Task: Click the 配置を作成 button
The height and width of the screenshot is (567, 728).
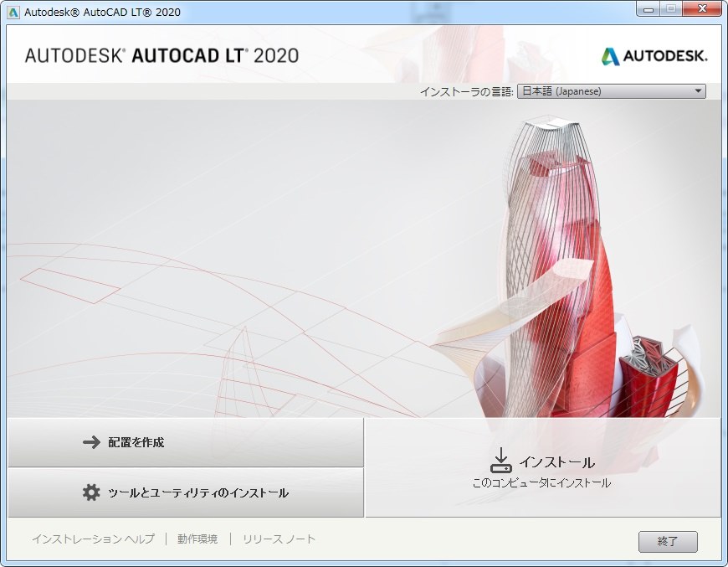Action: coord(186,442)
